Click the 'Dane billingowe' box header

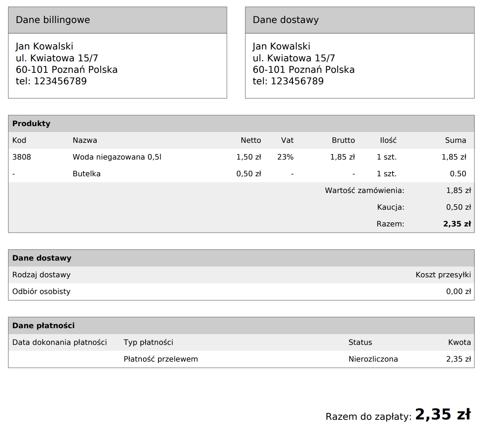click(x=53, y=20)
